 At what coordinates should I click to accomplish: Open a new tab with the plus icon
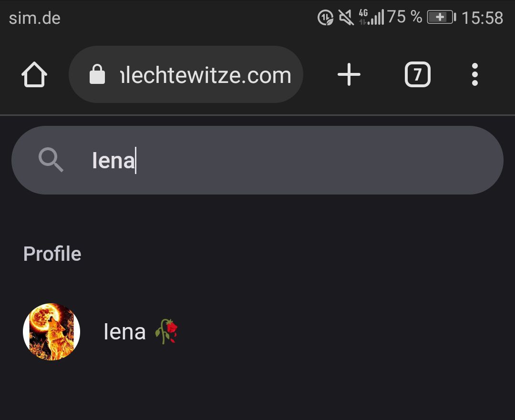point(349,75)
